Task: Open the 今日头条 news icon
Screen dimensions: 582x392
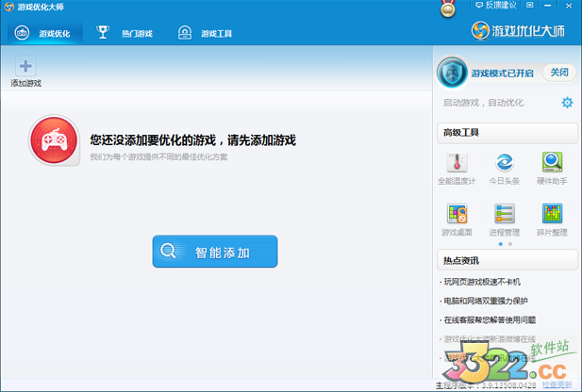Action: [507, 164]
